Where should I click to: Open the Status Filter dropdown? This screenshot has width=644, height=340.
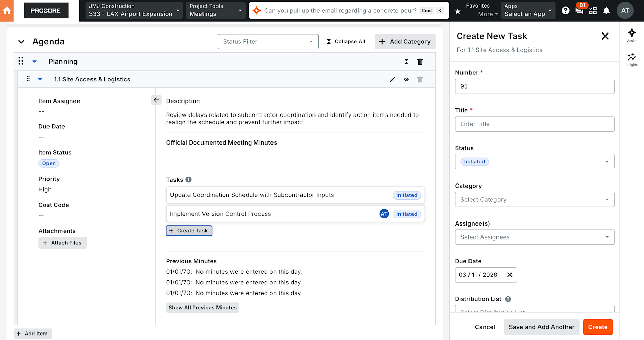[x=268, y=41]
